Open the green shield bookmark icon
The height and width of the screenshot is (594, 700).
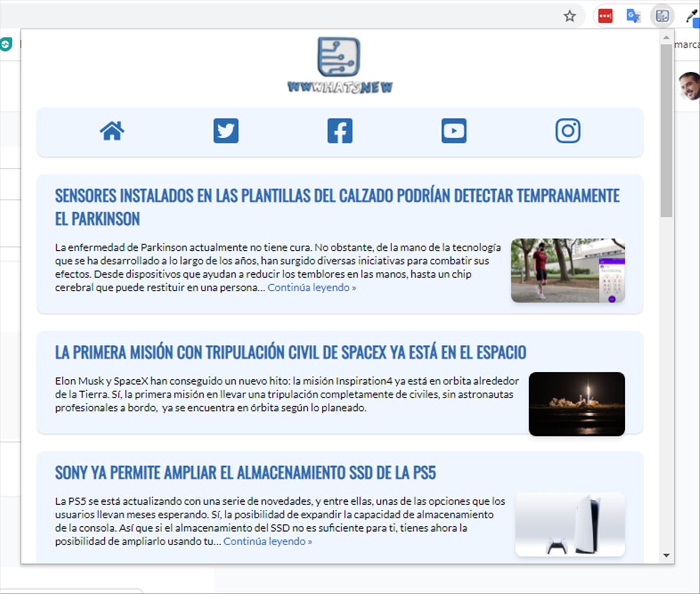pos(6,44)
